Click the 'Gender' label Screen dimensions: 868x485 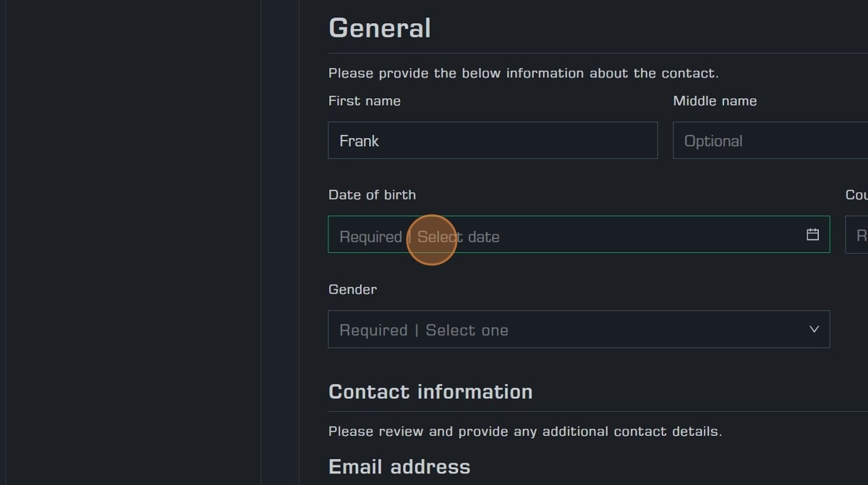352,289
